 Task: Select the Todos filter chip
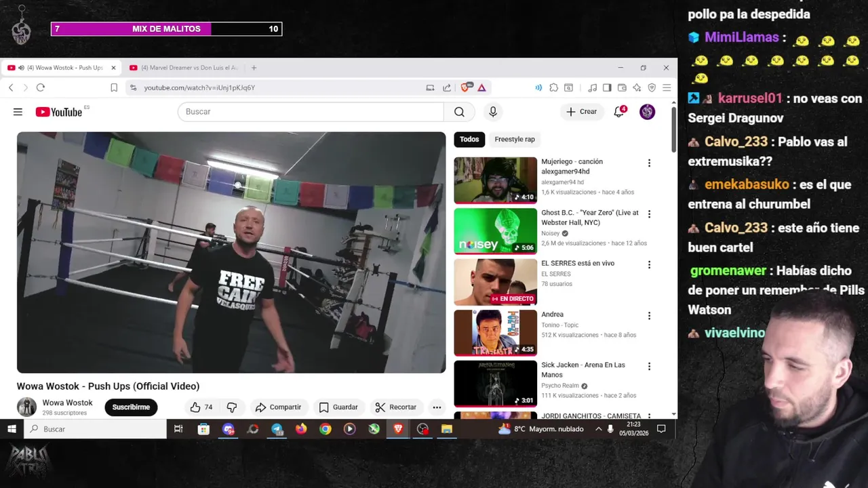(469, 140)
